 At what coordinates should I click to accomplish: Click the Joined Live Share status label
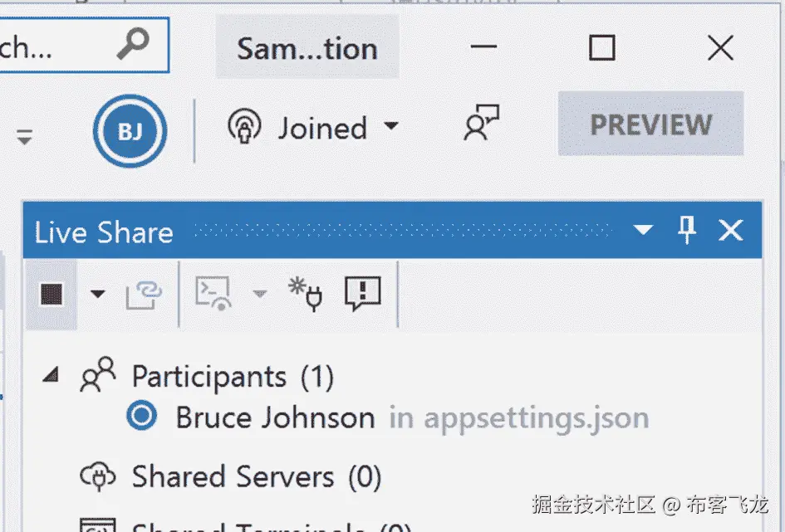coord(322,129)
